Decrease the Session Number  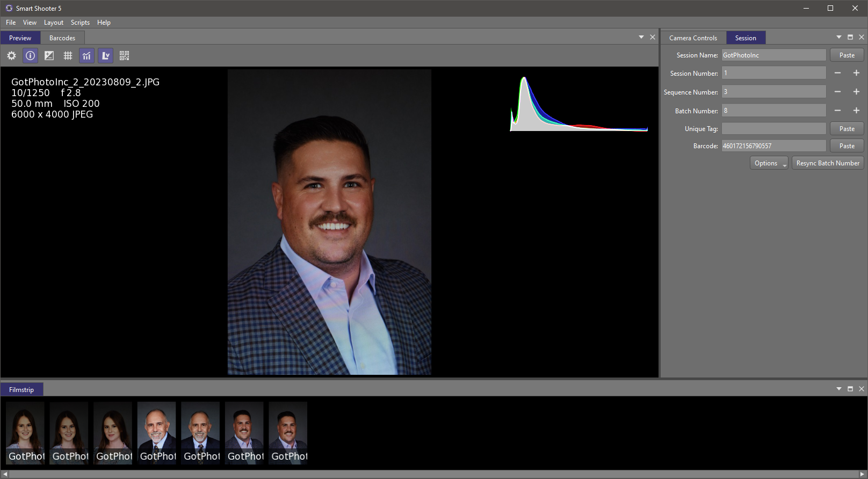point(837,73)
